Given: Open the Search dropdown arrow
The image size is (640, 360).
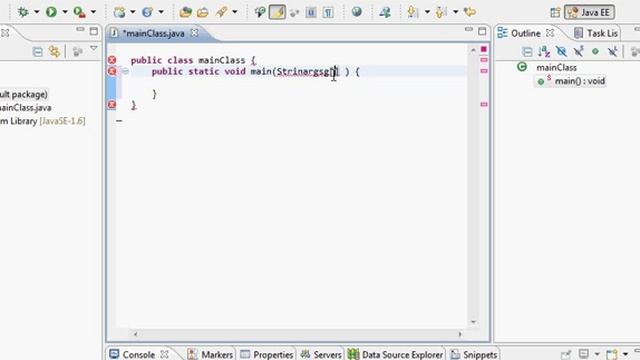Looking at the screenshot, I should coord(235,12).
